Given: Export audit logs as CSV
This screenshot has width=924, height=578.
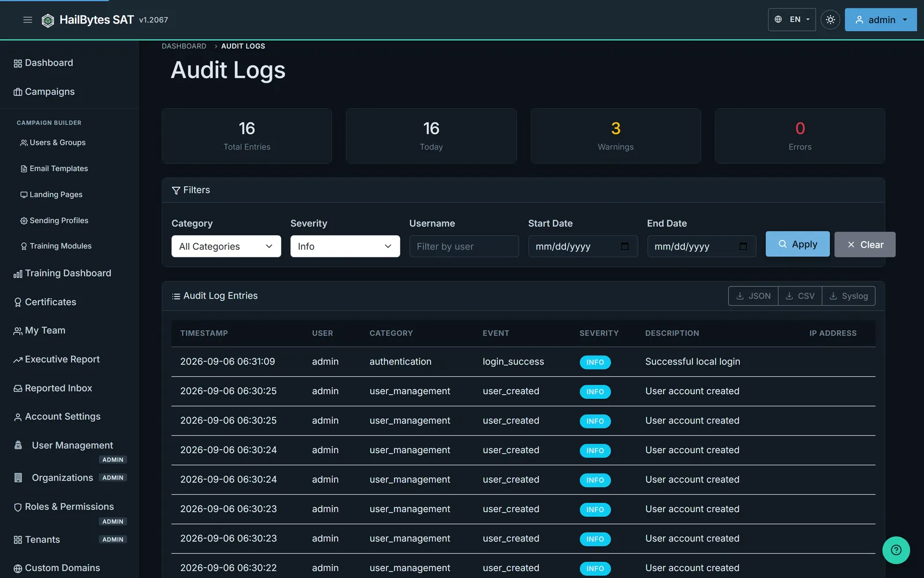Looking at the screenshot, I should tap(800, 296).
